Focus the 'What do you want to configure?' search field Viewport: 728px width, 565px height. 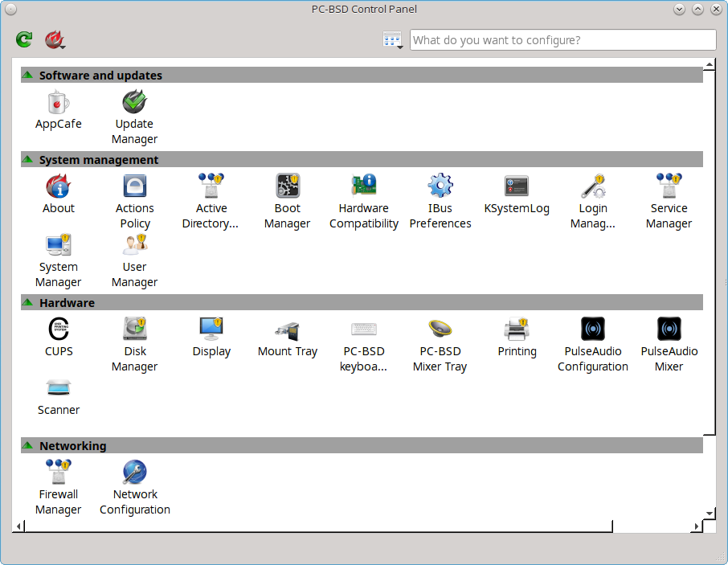(562, 40)
